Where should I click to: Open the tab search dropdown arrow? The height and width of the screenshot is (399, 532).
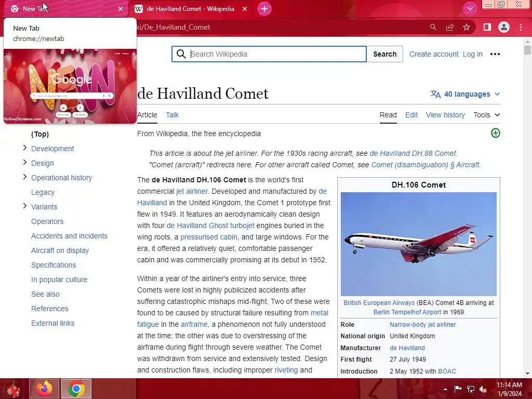point(470,9)
